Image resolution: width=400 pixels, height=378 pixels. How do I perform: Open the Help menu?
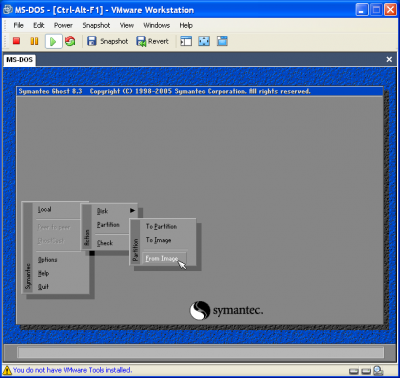pos(186,25)
